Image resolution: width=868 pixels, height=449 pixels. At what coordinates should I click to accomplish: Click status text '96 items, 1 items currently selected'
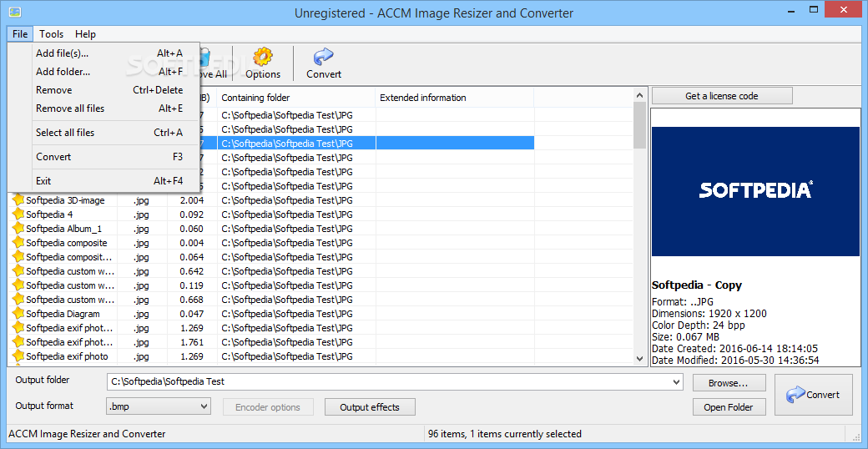[x=504, y=434]
